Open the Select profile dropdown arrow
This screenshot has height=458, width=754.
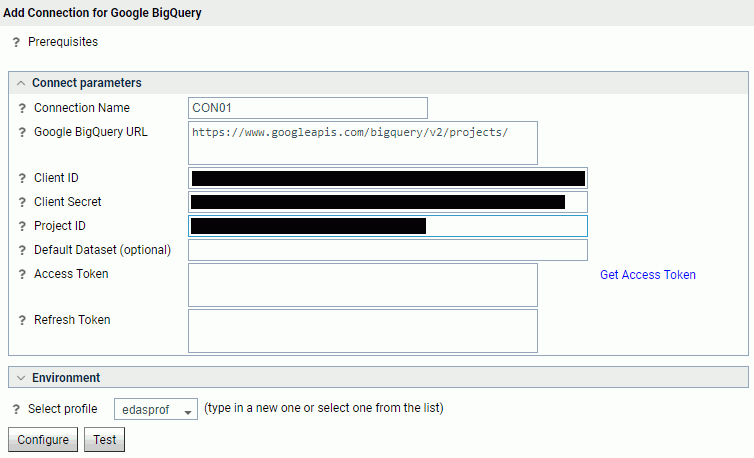(x=188, y=411)
